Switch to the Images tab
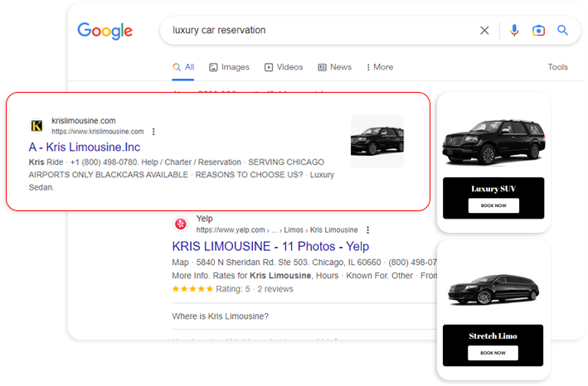This screenshot has height=386, width=588. click(x=229, y=67)
